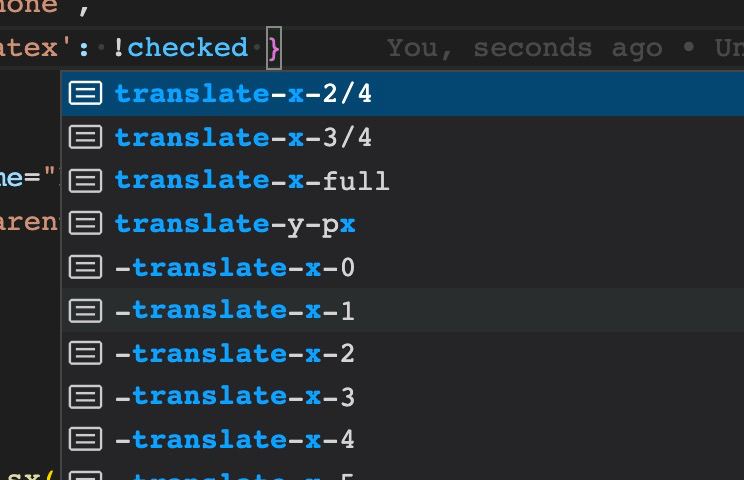Click the icon next to translate-y-px

click(x=85, y=224)
